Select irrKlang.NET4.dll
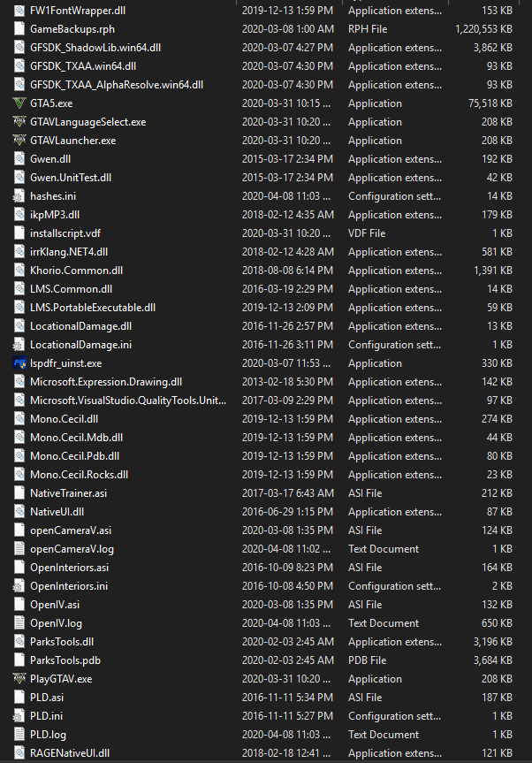The height and width of the screenshot is (763, 532). point(69,252)
